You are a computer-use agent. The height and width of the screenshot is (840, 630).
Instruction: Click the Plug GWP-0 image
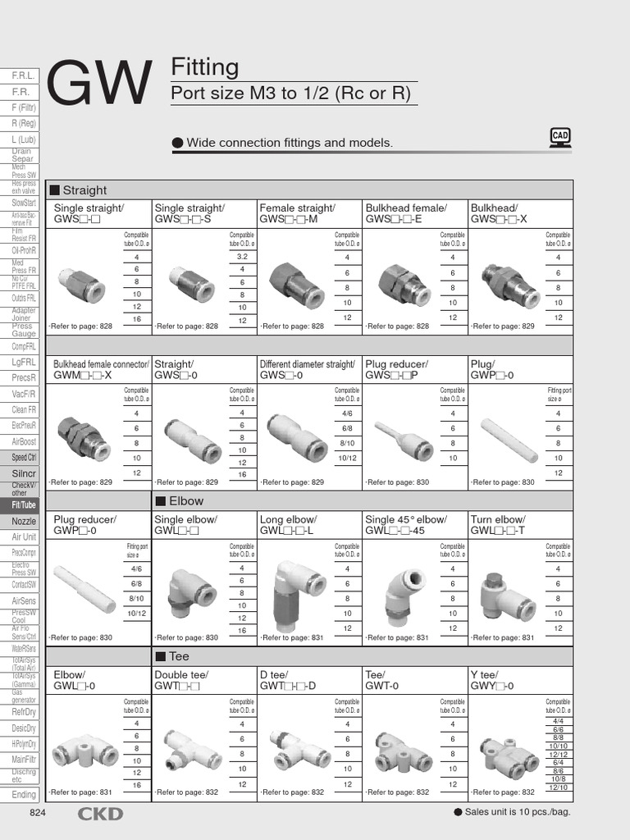point(509,441)
